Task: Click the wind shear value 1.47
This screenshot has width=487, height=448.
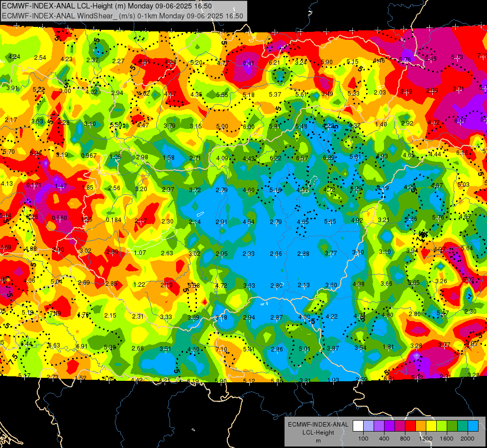Action: pos(61,186)
